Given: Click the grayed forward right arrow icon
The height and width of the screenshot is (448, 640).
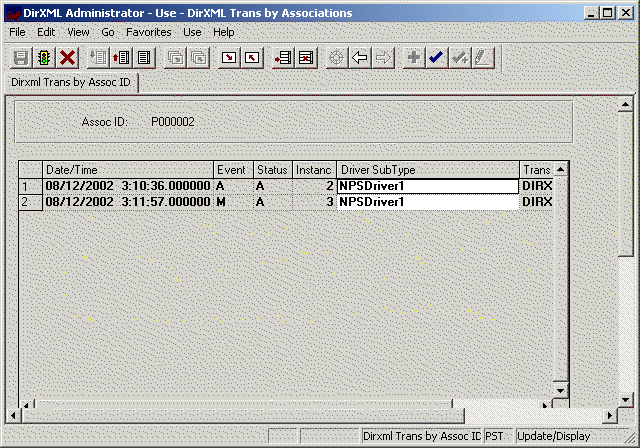Looking at the screenshot, I should 383,58.
